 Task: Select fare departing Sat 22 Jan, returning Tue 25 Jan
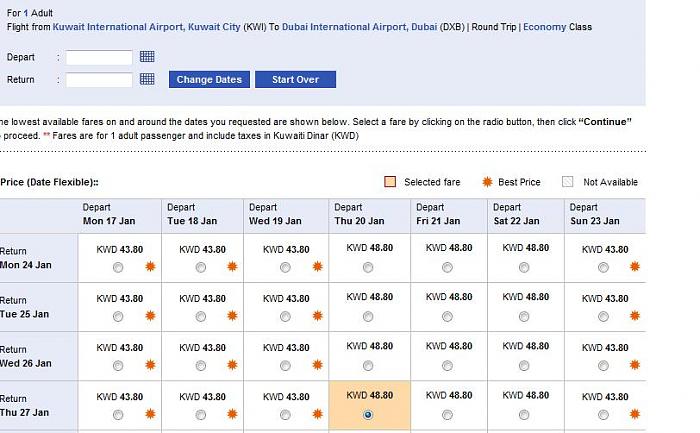524,316
